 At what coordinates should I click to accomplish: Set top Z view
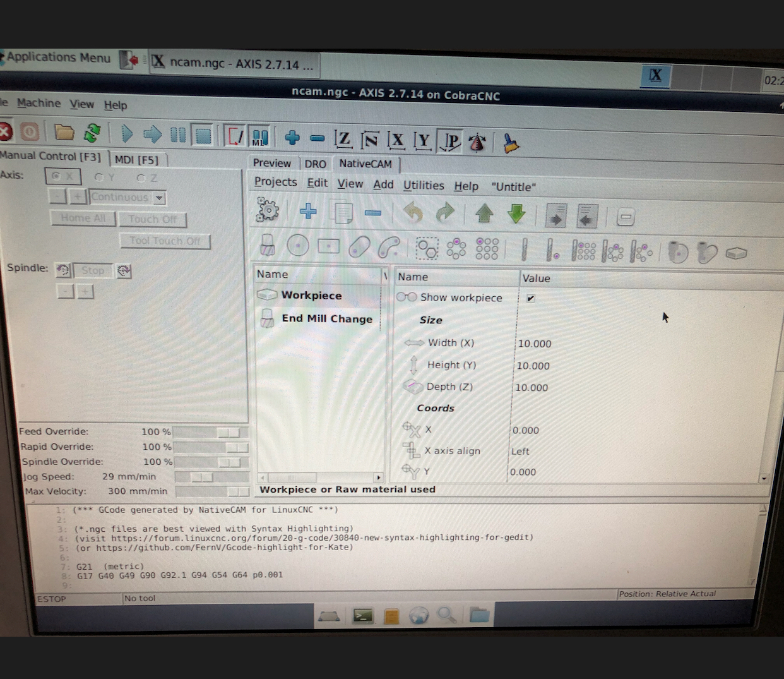point(343,139)
